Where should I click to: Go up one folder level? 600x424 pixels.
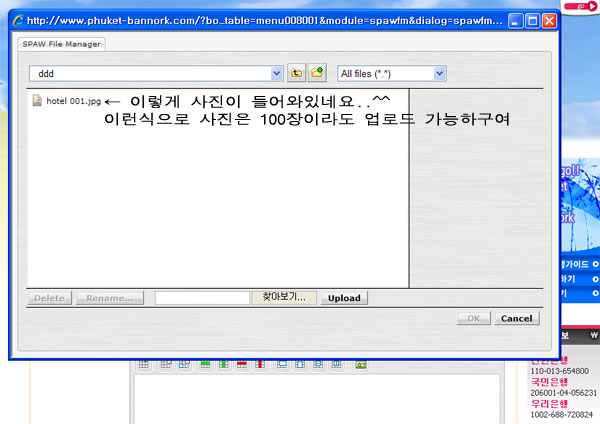pyautogui.click(x=297, y=73)
